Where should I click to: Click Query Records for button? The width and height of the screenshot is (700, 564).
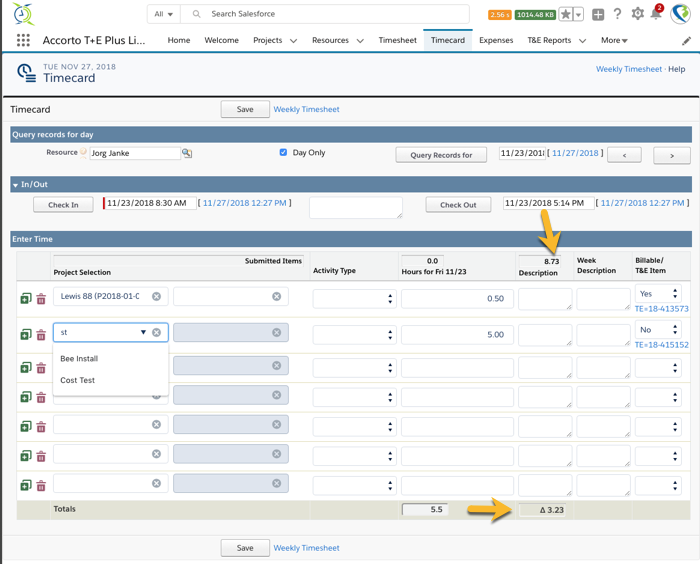click(441, 155)
